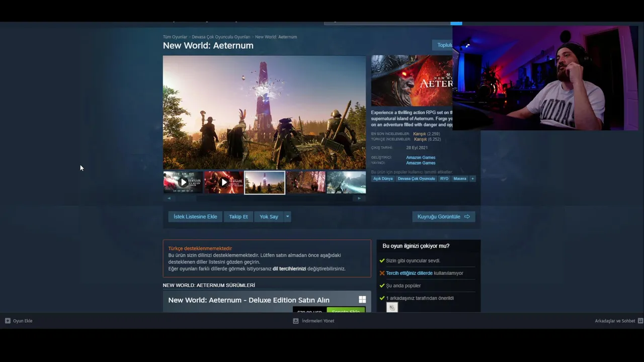Screen dimensions: 644x362
Task: Open 'İndirmeleri Yönet' in bottom bar
Action: 313,321
